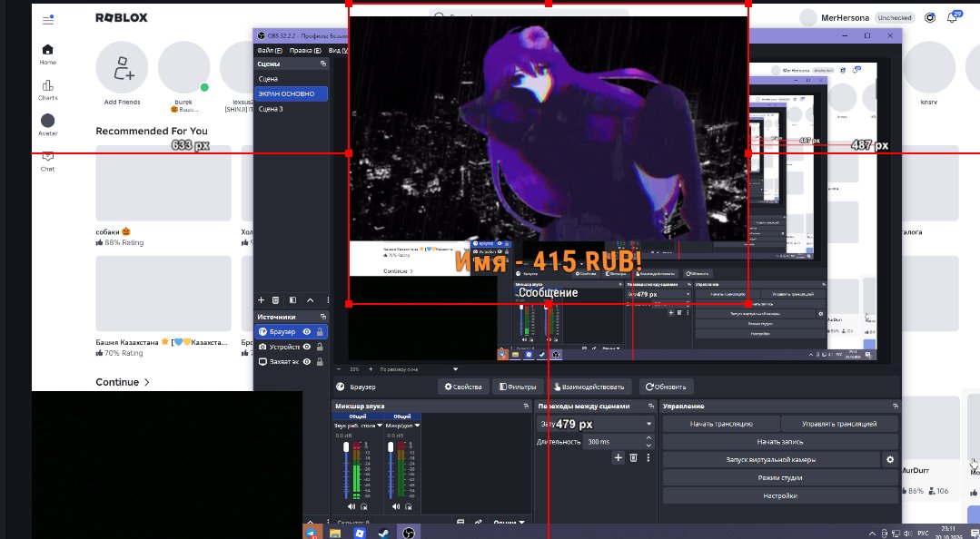
Task: Toggle lock on Устройств source
Action: pos(320,347)
